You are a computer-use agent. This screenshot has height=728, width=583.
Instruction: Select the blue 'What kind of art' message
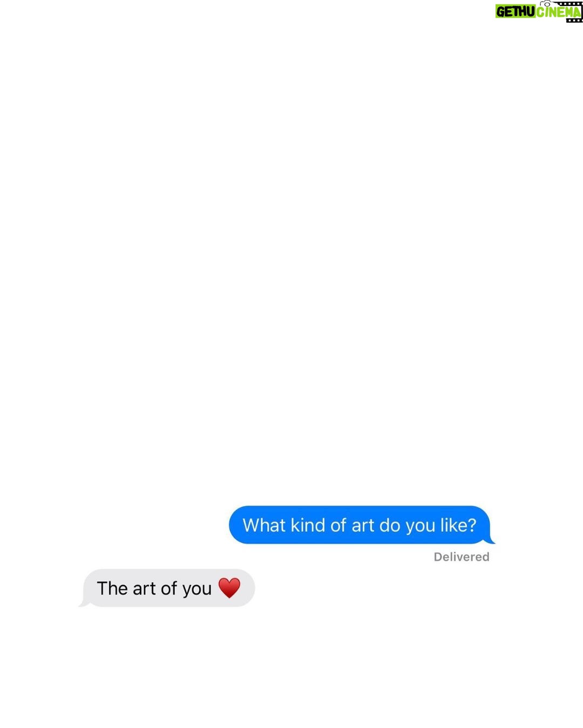(360, 525)
